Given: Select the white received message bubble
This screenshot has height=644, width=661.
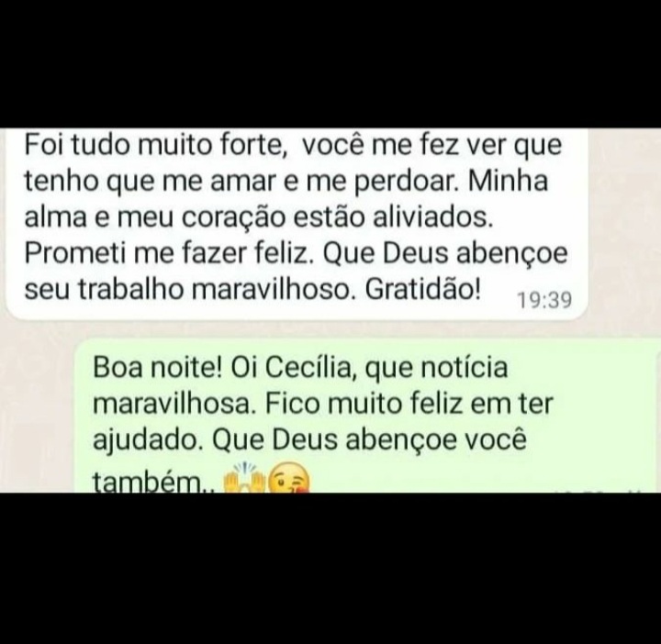Looking at the screenshot, I should (297, 224).
